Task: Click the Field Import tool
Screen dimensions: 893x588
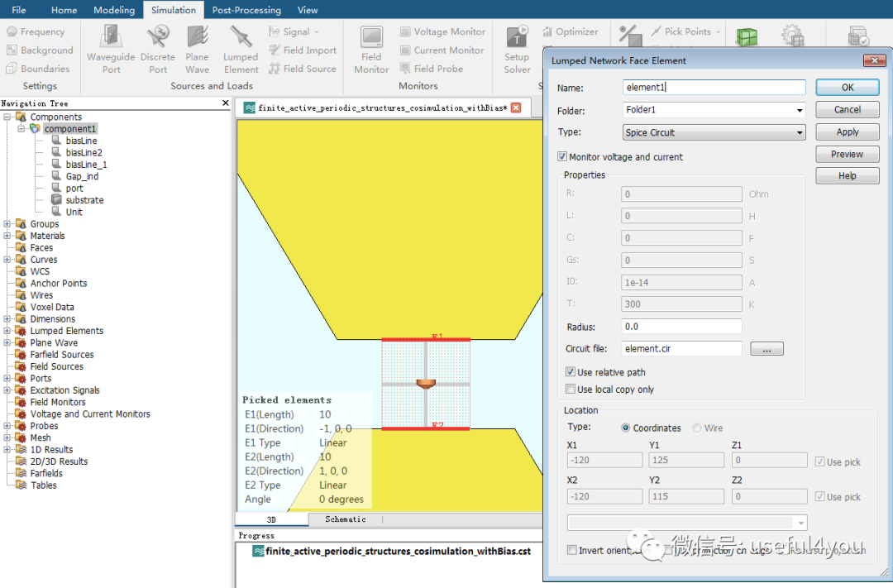Action: point(303,50)
